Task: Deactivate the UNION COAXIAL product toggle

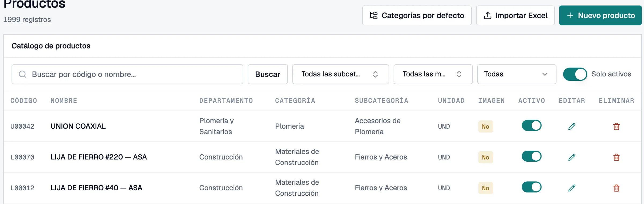Action: (532, 125)
